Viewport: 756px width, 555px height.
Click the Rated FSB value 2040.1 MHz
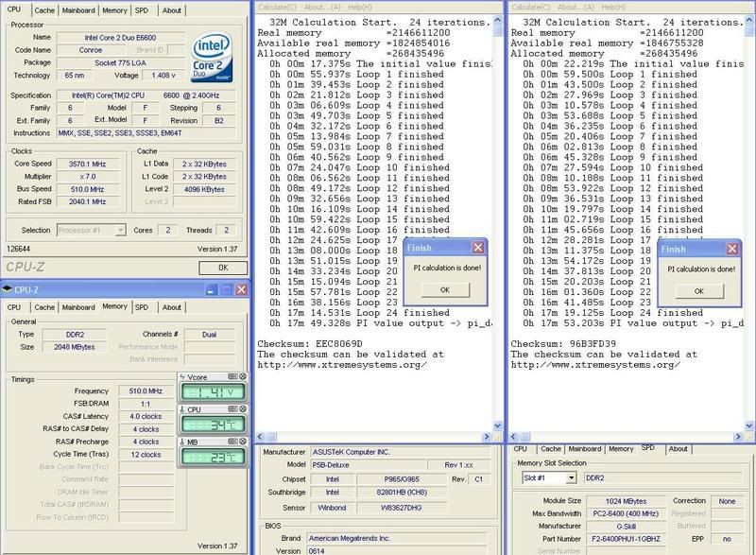(87, 202)
